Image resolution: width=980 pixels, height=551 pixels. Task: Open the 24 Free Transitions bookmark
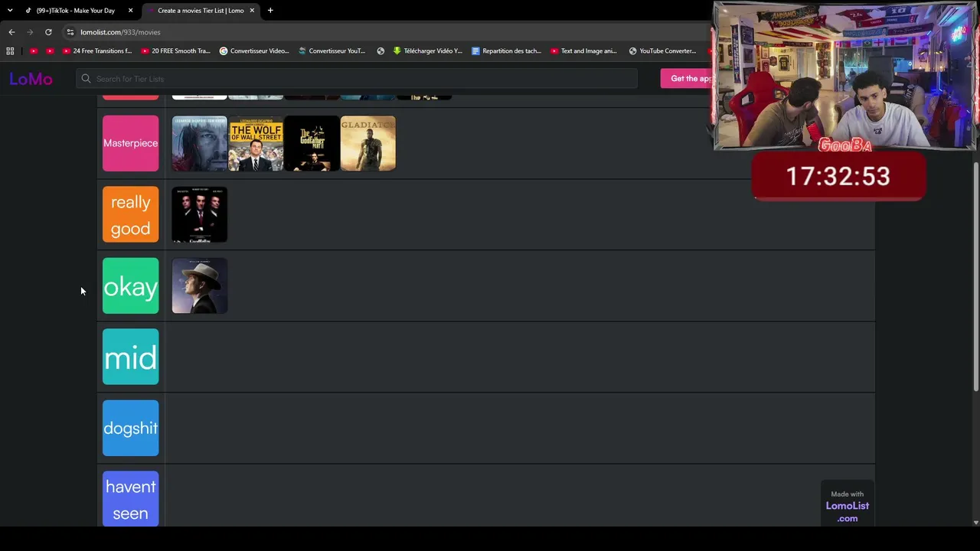pos(97,51)
